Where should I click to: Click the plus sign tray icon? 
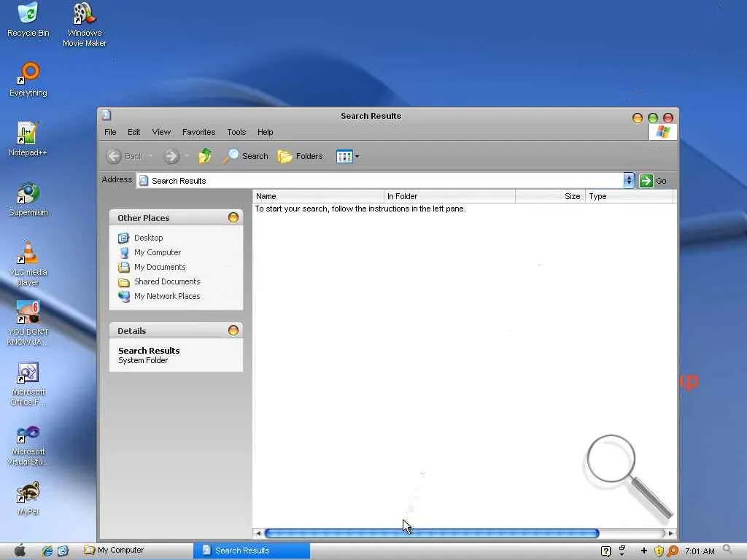(x=643, y=551)
